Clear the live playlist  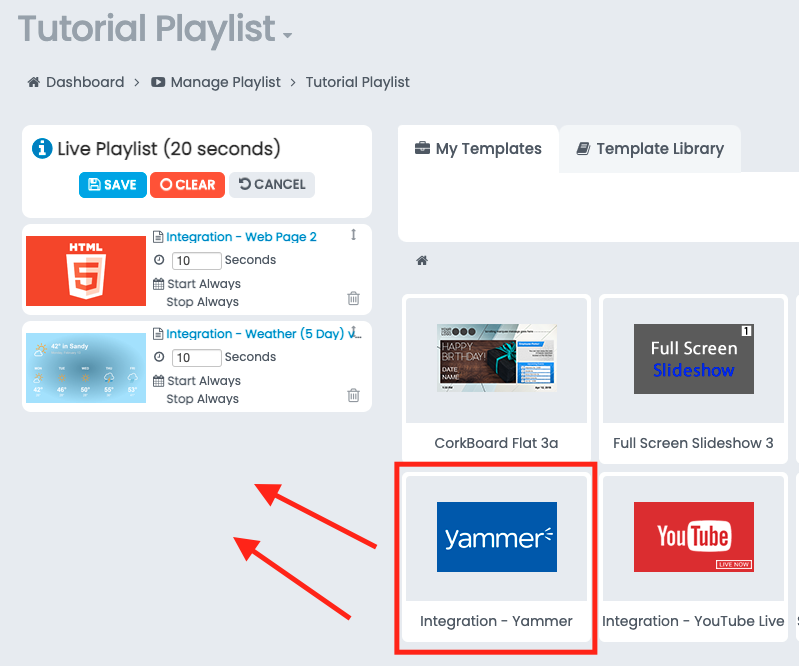click(x=187, y=184)
